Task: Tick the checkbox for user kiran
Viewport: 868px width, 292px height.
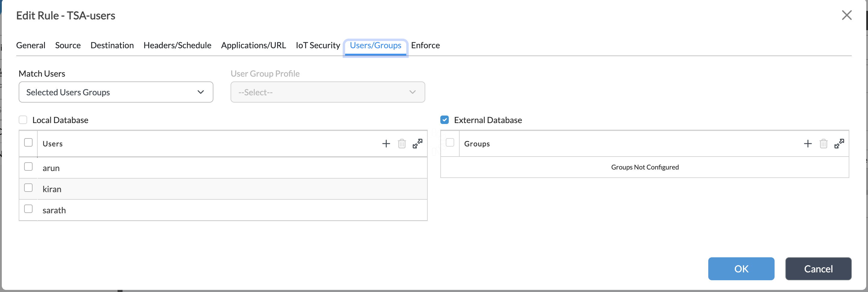Action: coord(28,188)
